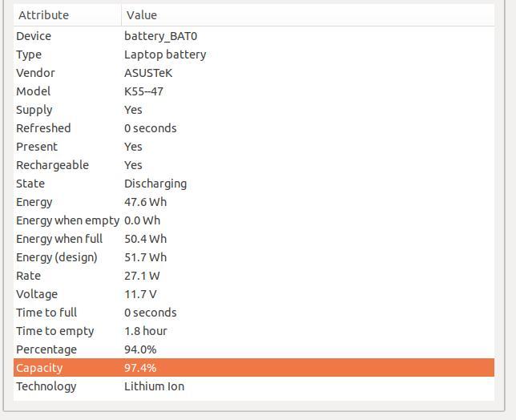Select the Rechargeable row
Image resolution: width=516 pixels, height=420 pixels.
pyautogui.click(x=254, y=165)
